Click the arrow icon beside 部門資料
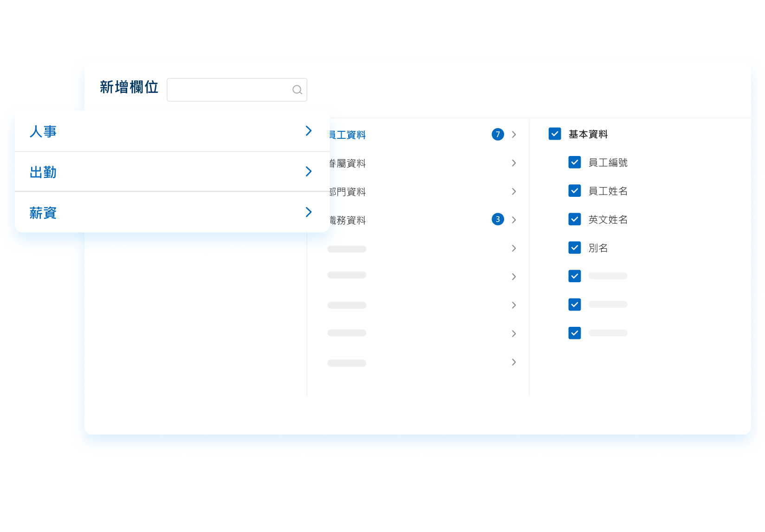 (x=514, y=191)
